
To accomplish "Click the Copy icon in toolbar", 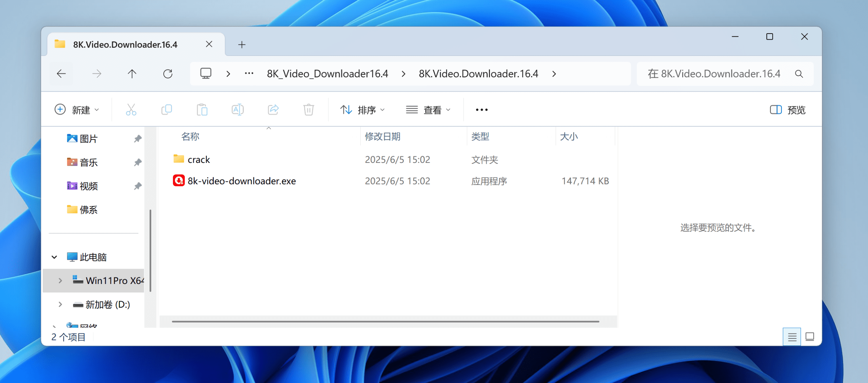I will (x=166, y=110).
